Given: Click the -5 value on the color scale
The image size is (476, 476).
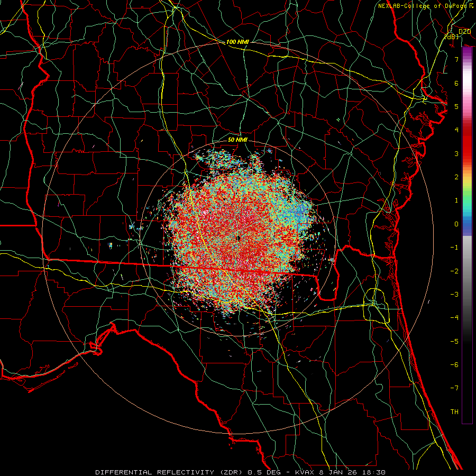Looking at the screenshot, I should click(454, 341).
